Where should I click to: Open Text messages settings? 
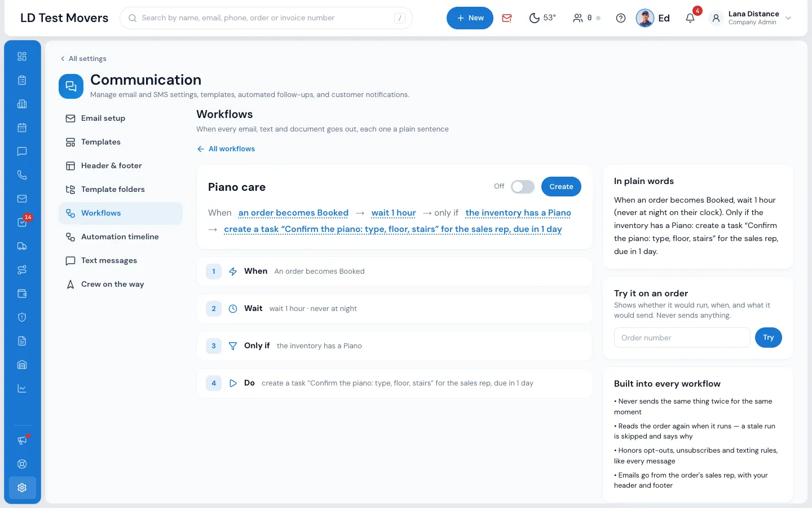click(121, 261)
